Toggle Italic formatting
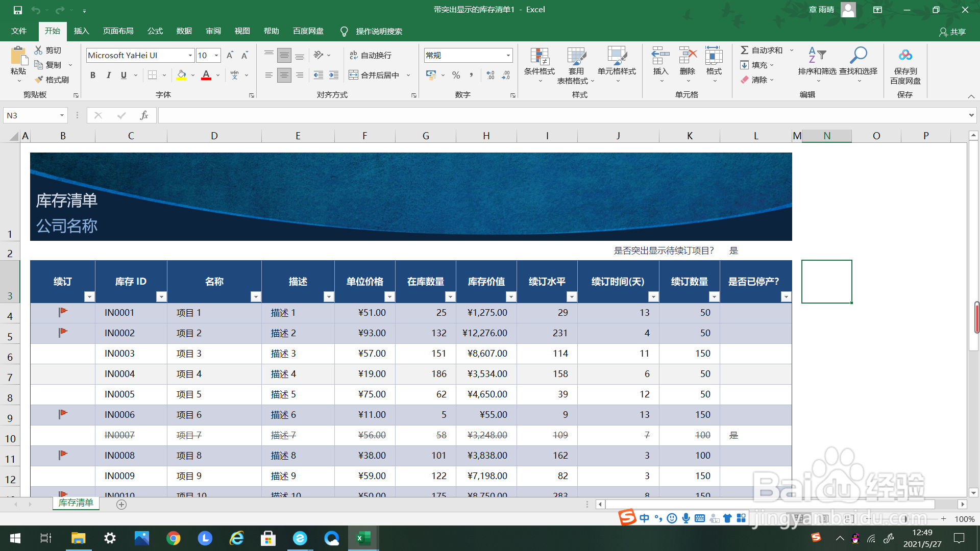Image resolution: width=980 pixels, height=551 pixels. click(x=108, y=75)
